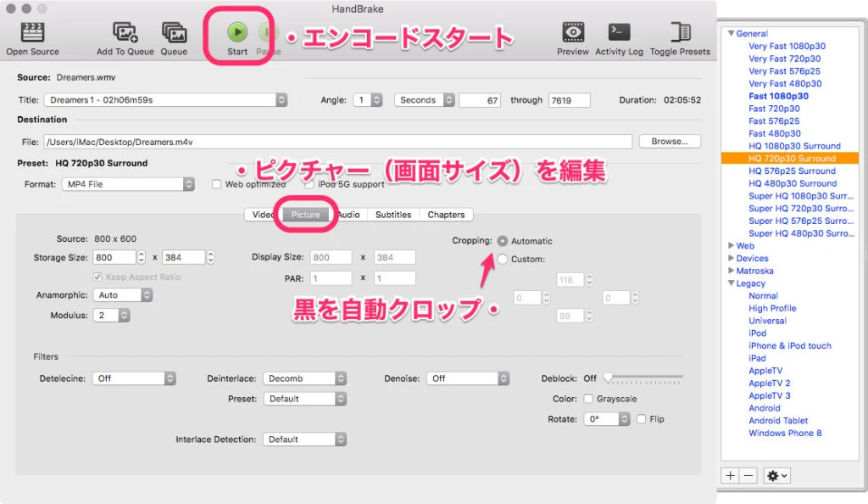Screen dimensions: 868x504
Task: Click the Add To Queue icon
Action: 125,33
